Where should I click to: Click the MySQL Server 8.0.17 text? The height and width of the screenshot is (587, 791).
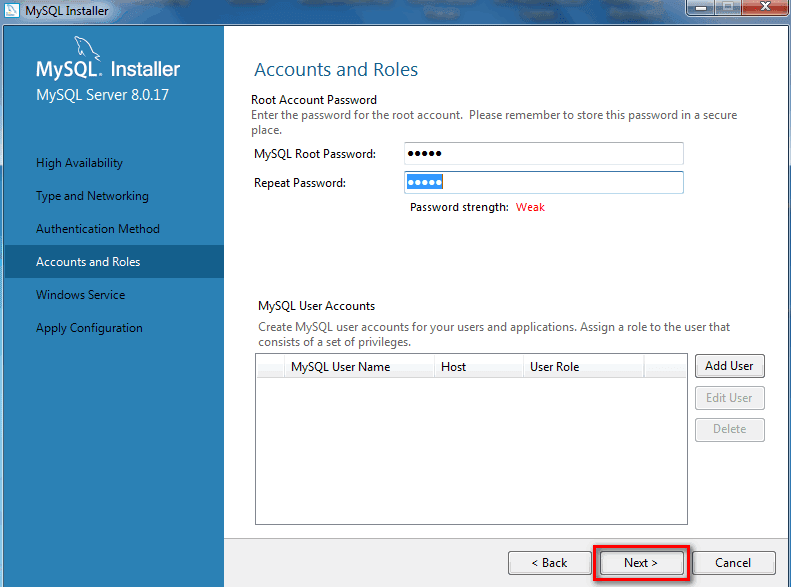(x=102, y=95)
